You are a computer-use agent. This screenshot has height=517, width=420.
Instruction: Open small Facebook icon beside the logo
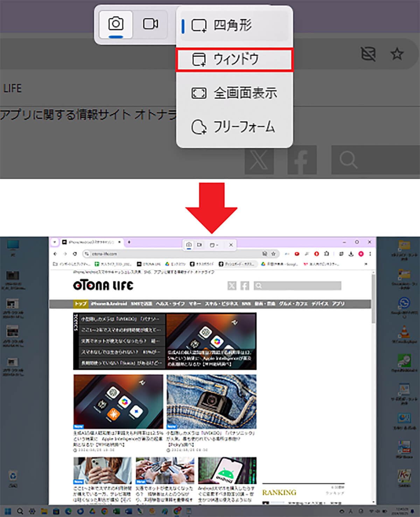(245, 286)
